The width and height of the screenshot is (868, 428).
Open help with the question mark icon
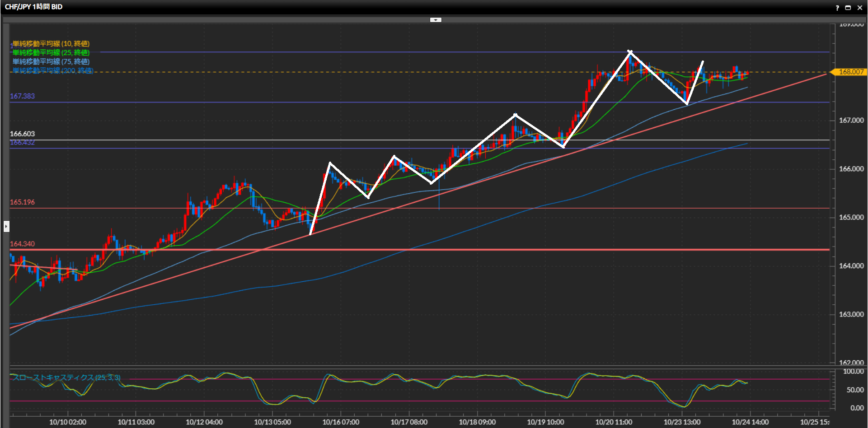[x=837, y=8]
